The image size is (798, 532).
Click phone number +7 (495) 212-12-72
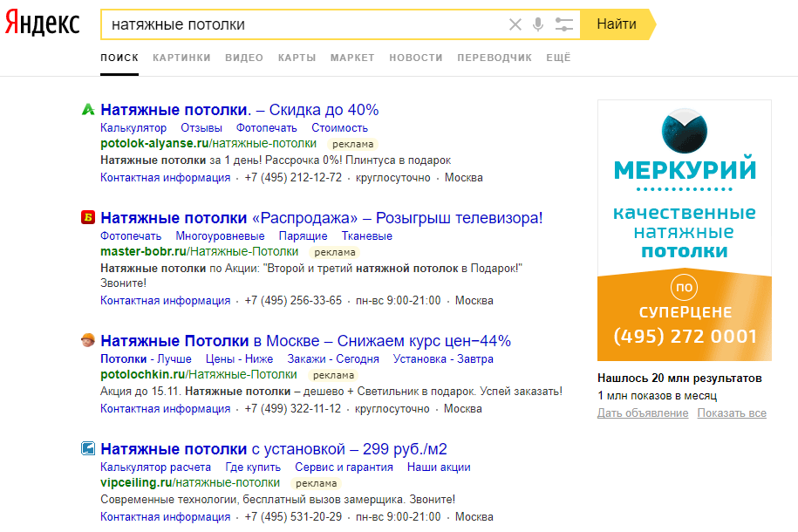point(293,178)
